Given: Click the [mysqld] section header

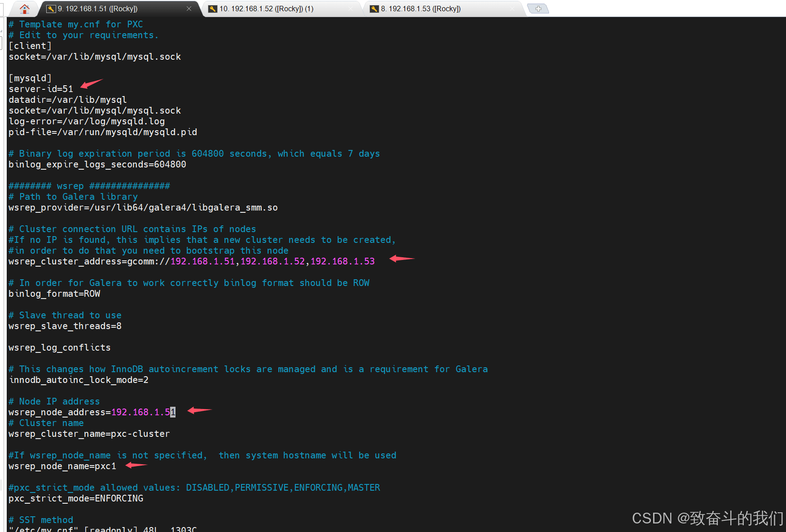Looking at the screenshot, I should point(30,78).
